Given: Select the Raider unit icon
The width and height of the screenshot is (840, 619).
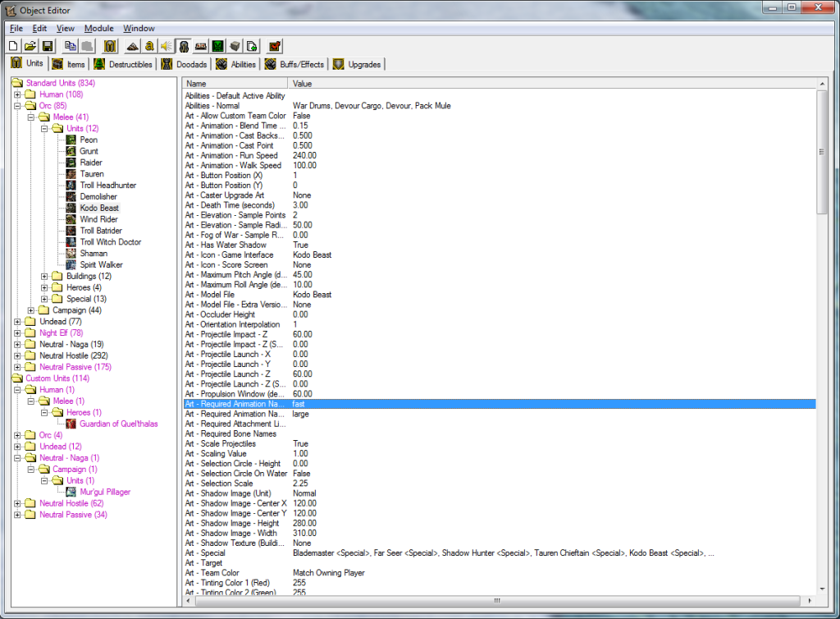Looking at the screenshot, I should (x=71, y=163).
